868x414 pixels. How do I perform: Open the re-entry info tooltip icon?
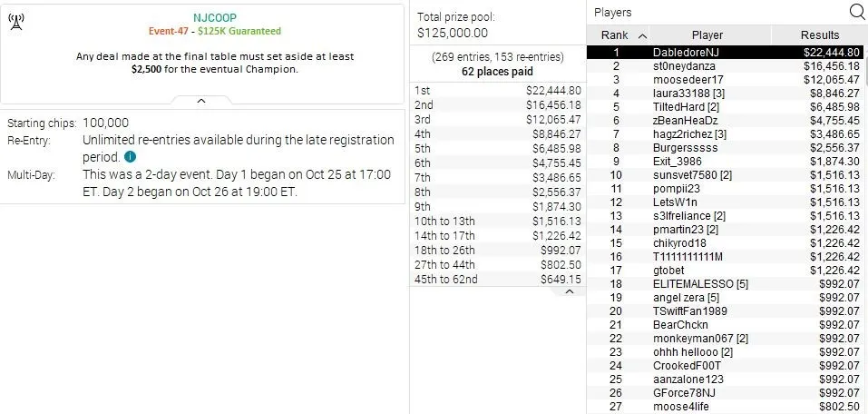(x=130, y=157)
